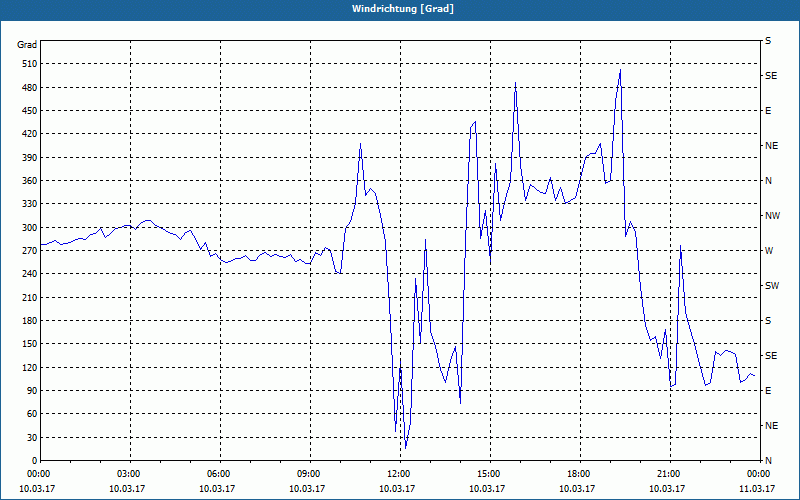
Task: Select the SE compass label level with 480
Action: pos(771,76)
